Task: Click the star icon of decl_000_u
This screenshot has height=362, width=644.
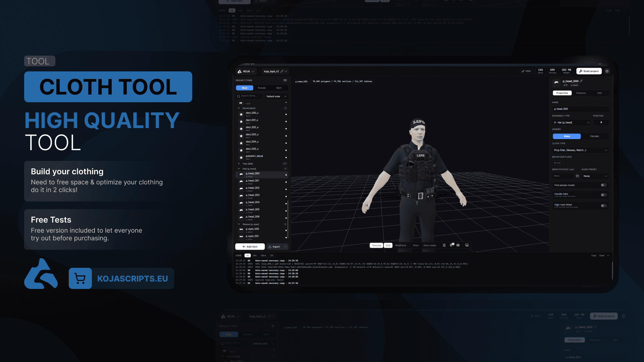Action: [x=241, y=114]
